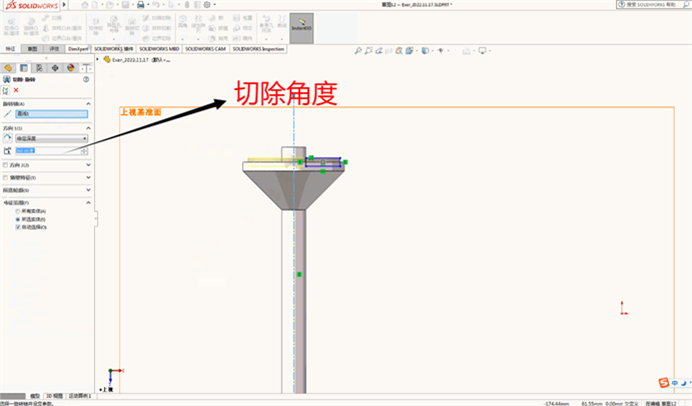The height and width of the screenshot is (406, 692).
Task: Click the Undo arrow icon
Action: [155, 5]
